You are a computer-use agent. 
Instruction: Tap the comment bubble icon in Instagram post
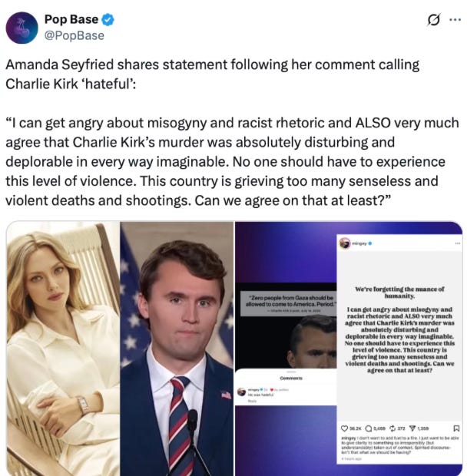click(x=369, y=428)
